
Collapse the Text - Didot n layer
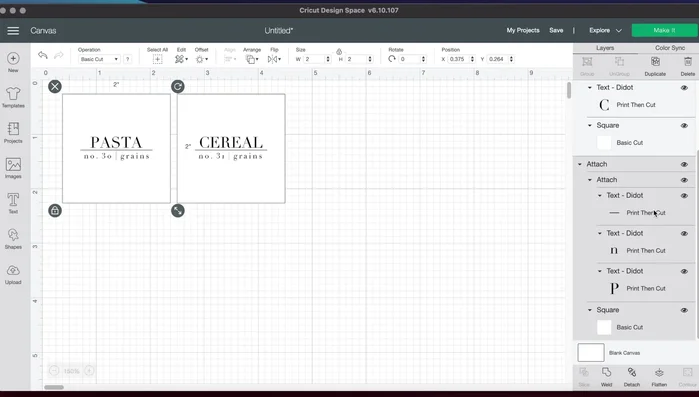click(600, 233)
